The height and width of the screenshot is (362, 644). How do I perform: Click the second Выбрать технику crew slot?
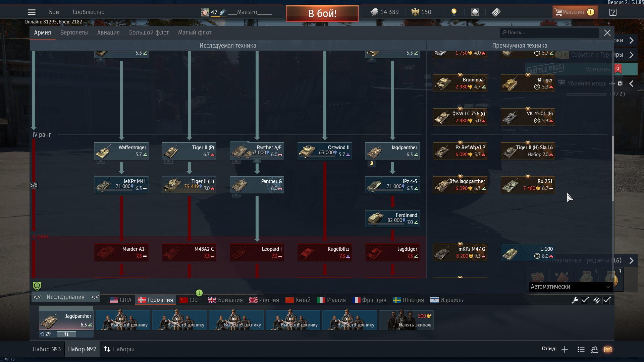[x=179, y=320]
